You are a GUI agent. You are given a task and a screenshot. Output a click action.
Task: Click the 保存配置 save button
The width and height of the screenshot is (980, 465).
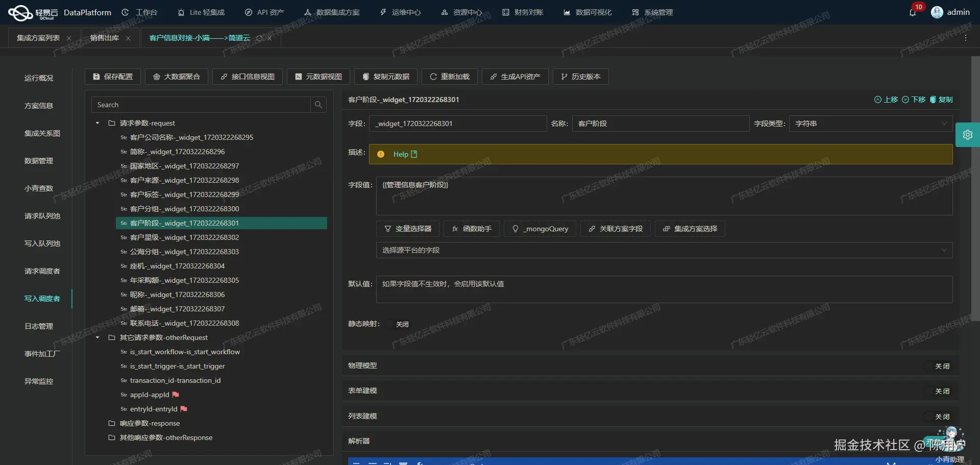point(112,77)
